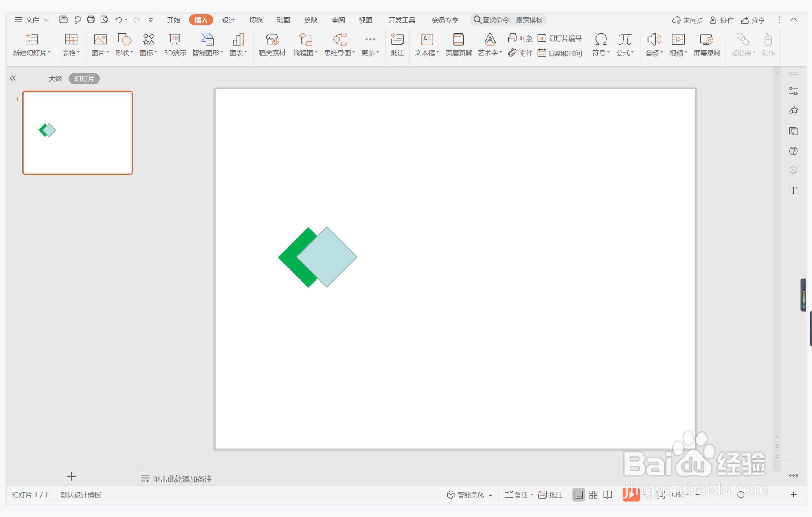The height and width of the screenshot is (517, 812).
Task: Open the lightbulb tips sidebar icon
Action: tap(793, 171)
